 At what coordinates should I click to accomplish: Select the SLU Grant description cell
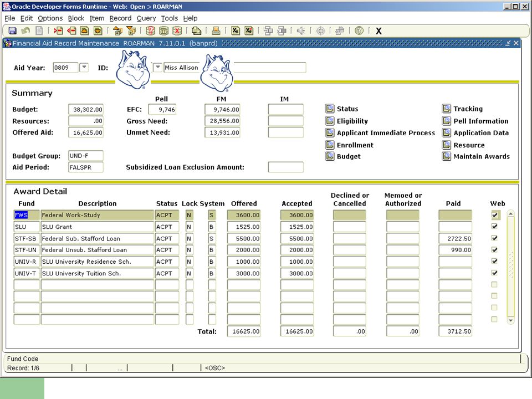[x=98, y=227]
